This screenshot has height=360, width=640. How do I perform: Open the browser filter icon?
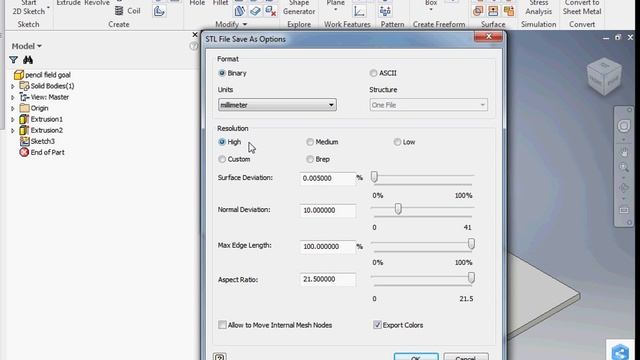(13, 60)
